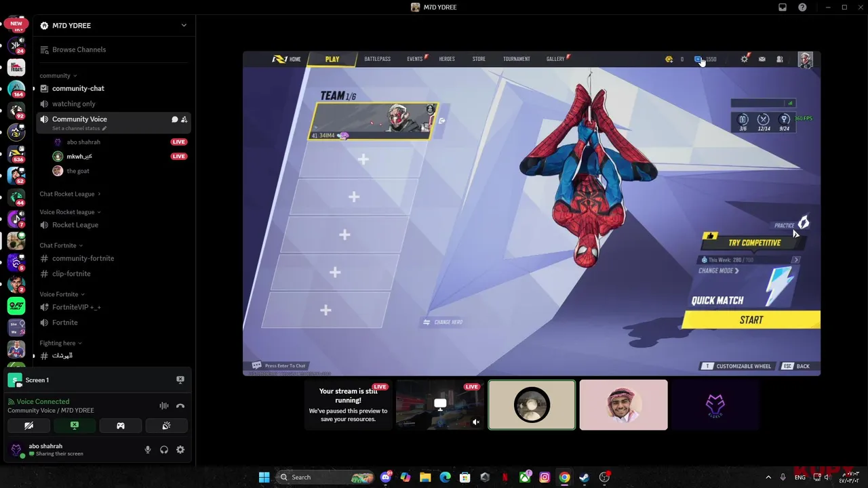The width and height of the screenshot is (868, 488).
Task: Open the Discord inbox icon in the title bar
Action: pos(783,7)
